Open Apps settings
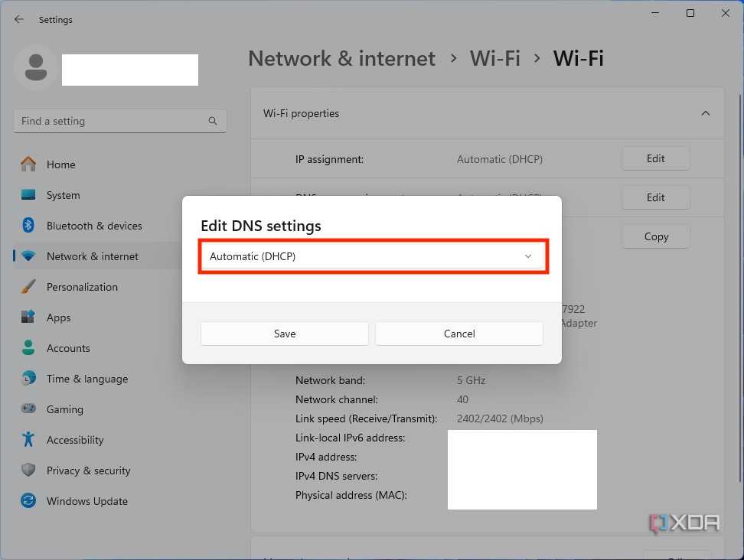Image resolution: width=744 pixels, height=560 pixels. (58, 317)
